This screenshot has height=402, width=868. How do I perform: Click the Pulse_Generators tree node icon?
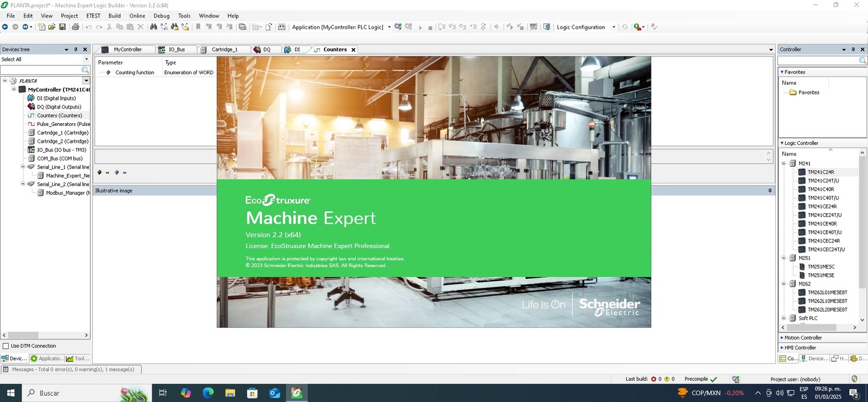31,124
